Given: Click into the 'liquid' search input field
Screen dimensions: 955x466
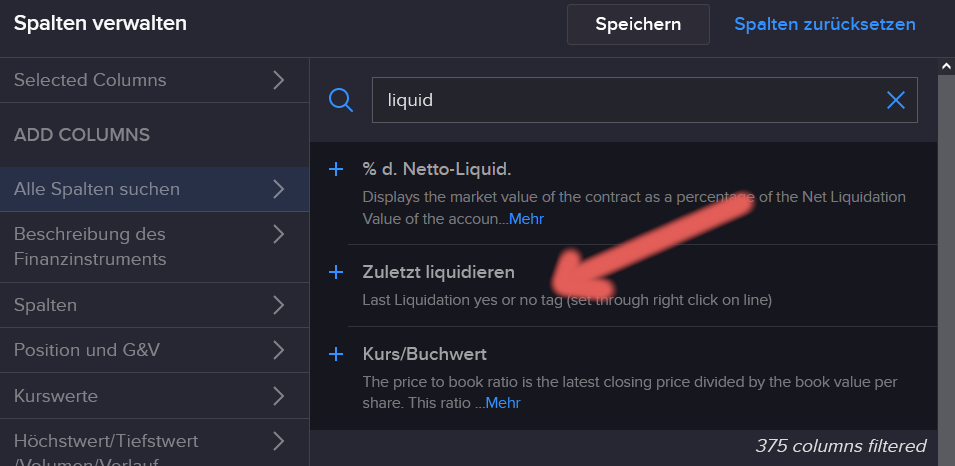Looking at the screenshot, I should pos(625,101).
